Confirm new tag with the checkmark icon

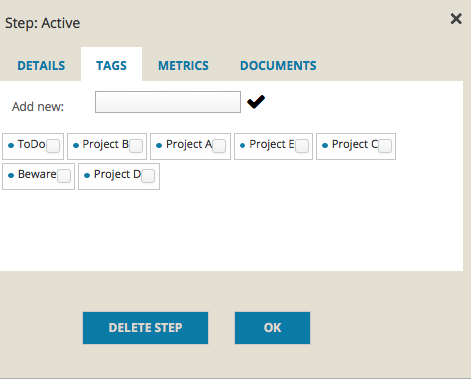pos(256,102)
